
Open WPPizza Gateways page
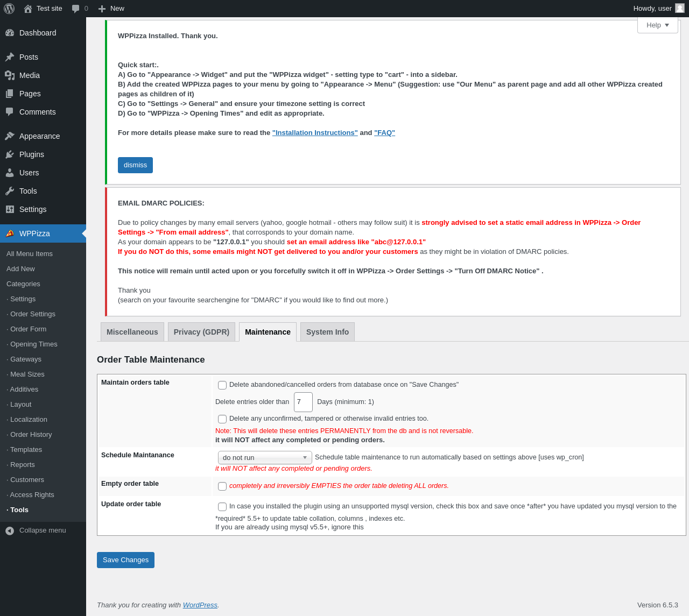24,359
